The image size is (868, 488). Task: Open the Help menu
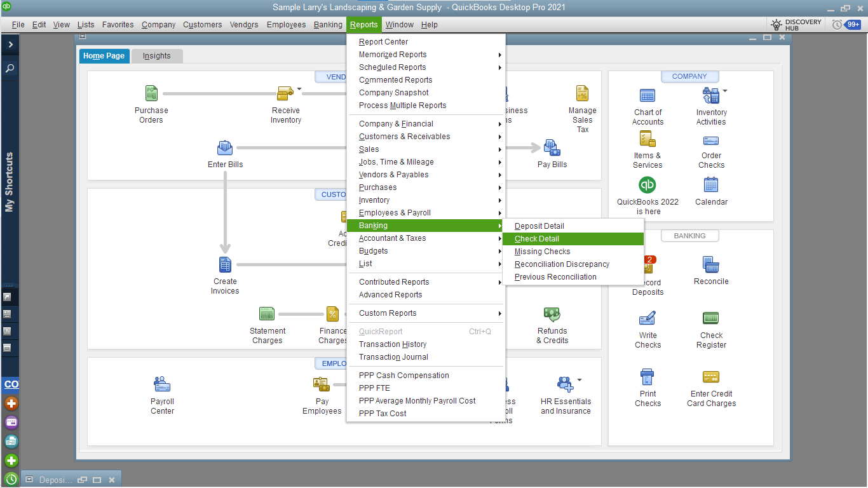click(430, 25)
